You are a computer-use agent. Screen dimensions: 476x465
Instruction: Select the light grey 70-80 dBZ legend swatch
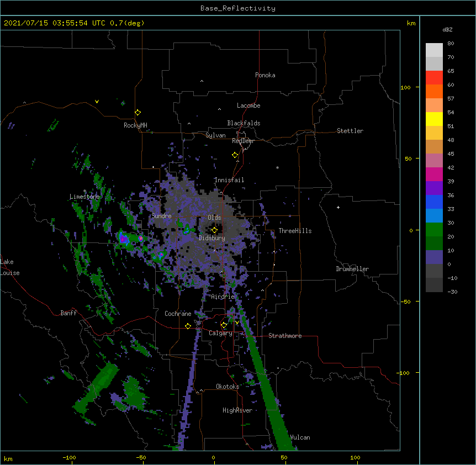(434, 50)
